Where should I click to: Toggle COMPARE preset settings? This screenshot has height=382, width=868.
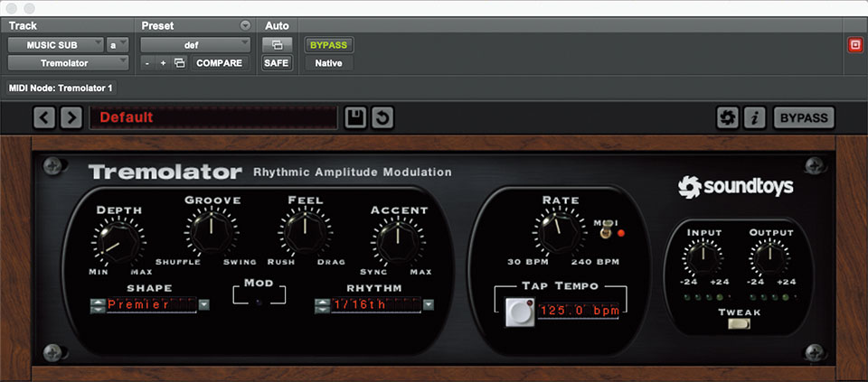click(x=220, y=63)
